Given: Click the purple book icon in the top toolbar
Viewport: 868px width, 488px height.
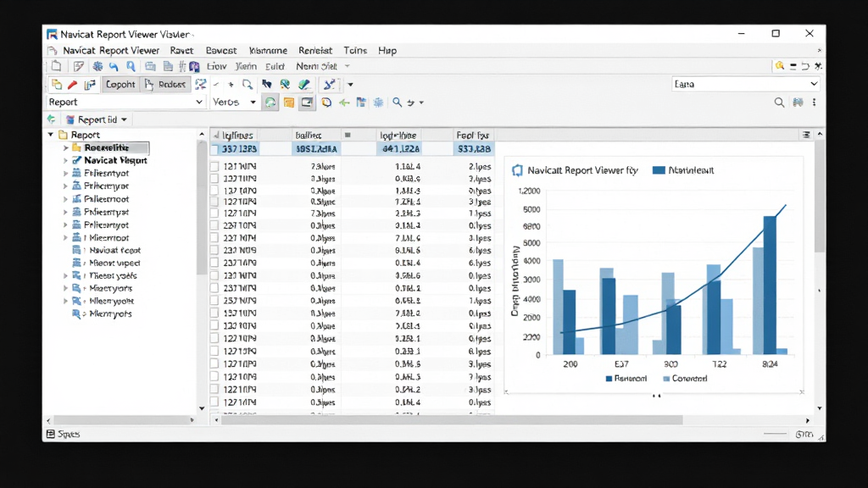Looking at the screenshot, I should [194, 66].
